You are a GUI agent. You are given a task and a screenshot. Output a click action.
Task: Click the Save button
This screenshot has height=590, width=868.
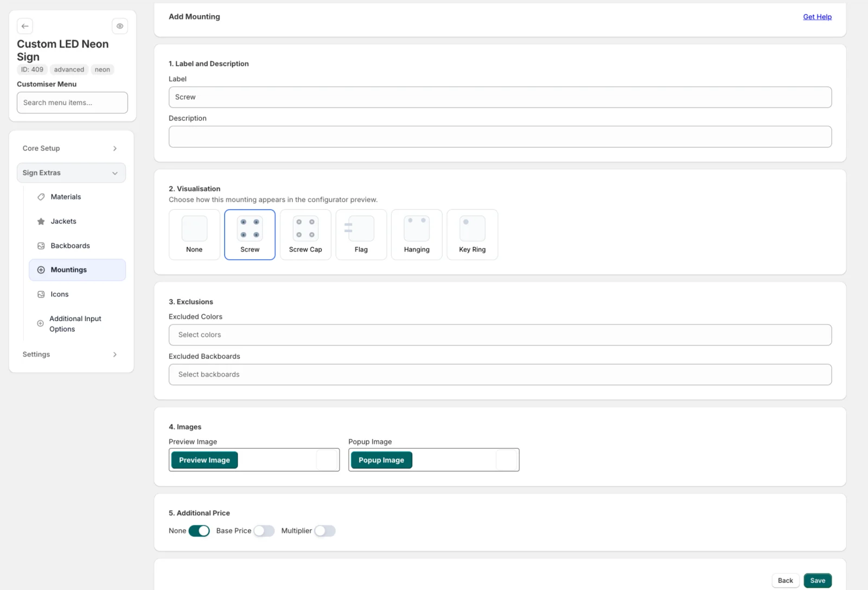818,581
